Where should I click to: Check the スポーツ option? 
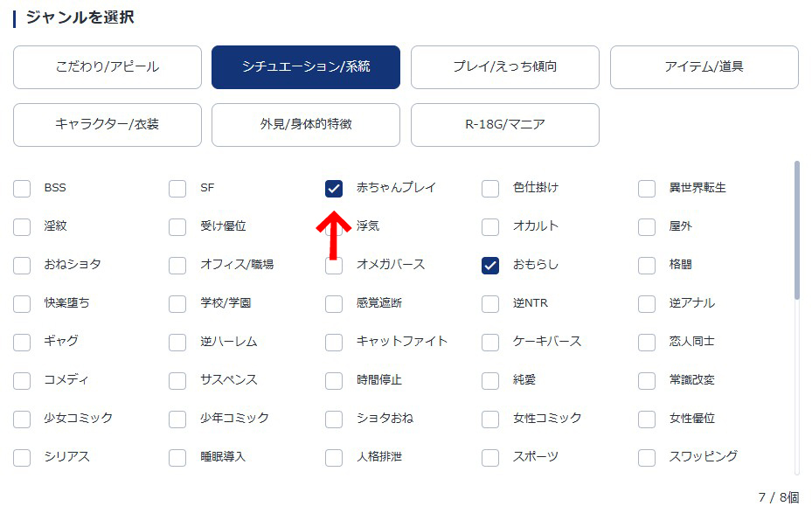[490, 457]
